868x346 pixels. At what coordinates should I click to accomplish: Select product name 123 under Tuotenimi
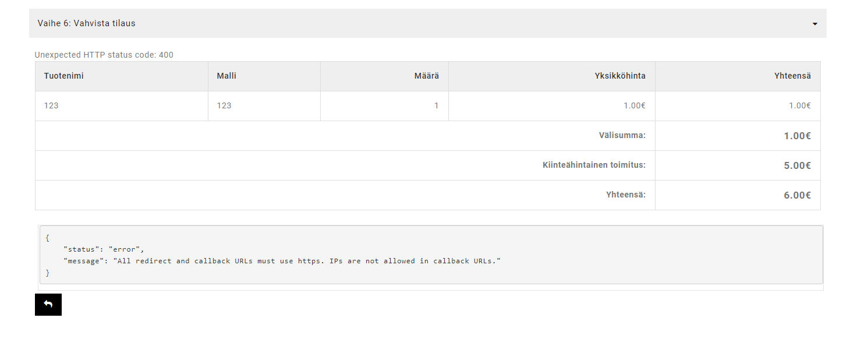(51, 105)
